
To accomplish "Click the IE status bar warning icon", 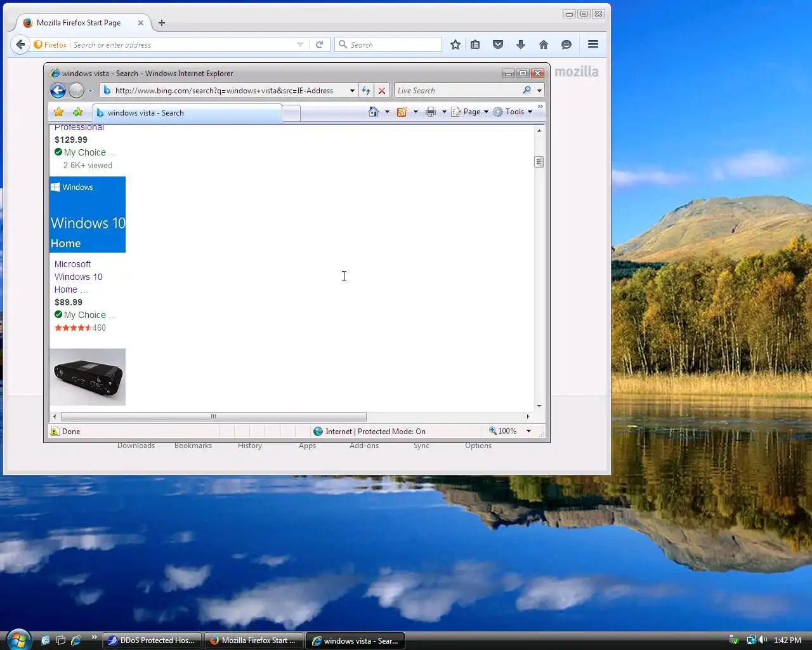I will click(x=55, y=431).
